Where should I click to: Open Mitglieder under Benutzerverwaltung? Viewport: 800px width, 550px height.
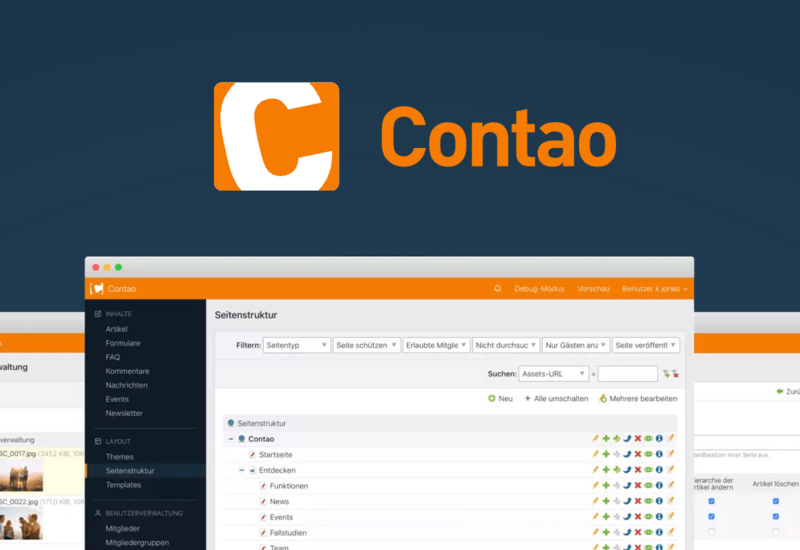tap(122, 529)
